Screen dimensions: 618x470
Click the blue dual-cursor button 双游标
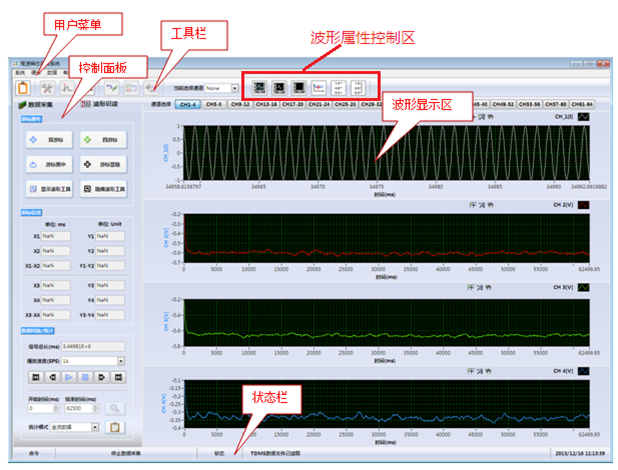[x=49, y=140]
